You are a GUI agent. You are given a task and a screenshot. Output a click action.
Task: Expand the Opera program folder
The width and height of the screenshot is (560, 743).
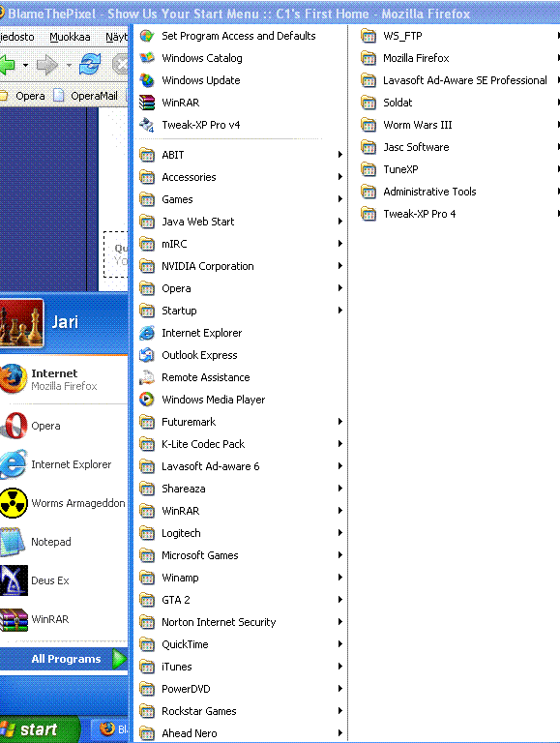[240, 288]
